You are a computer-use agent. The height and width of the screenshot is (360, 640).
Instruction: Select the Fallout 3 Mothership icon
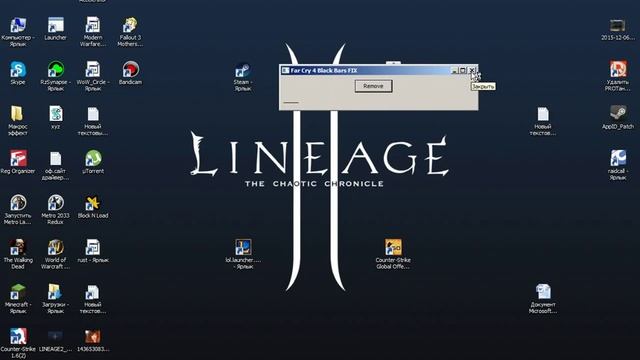(130, 25)
